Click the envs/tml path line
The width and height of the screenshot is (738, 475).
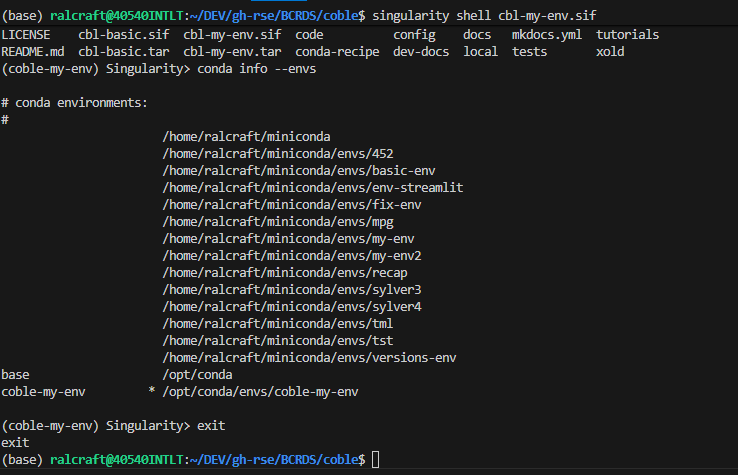tap(278, 323)
